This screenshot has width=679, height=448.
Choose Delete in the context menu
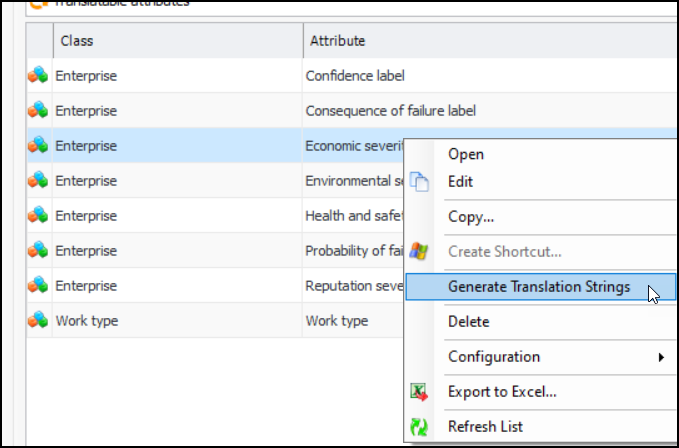(x=468, y=322)
